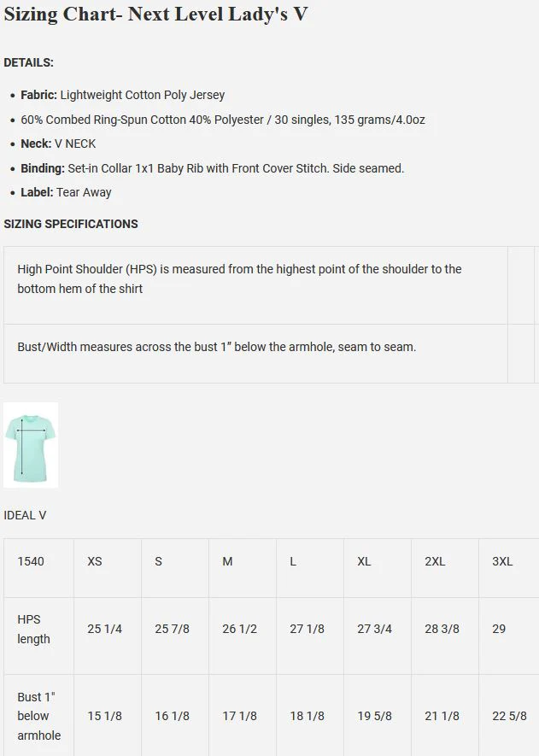
Task: Click the 26 1/2 HPS length value
Action: [x=239, y=629]
